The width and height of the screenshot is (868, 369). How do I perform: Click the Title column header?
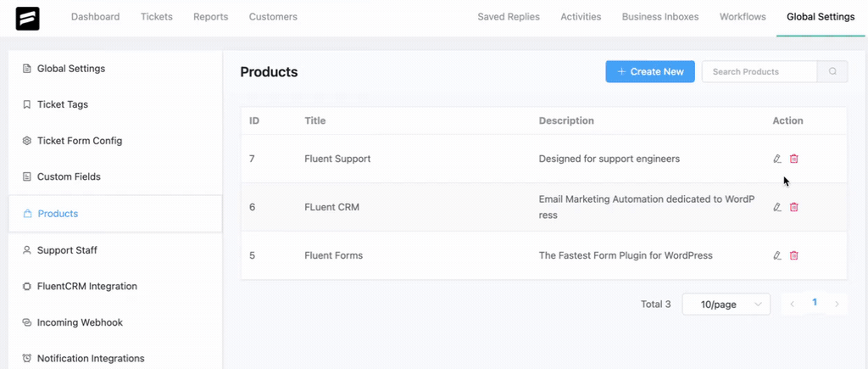[315, 120]
